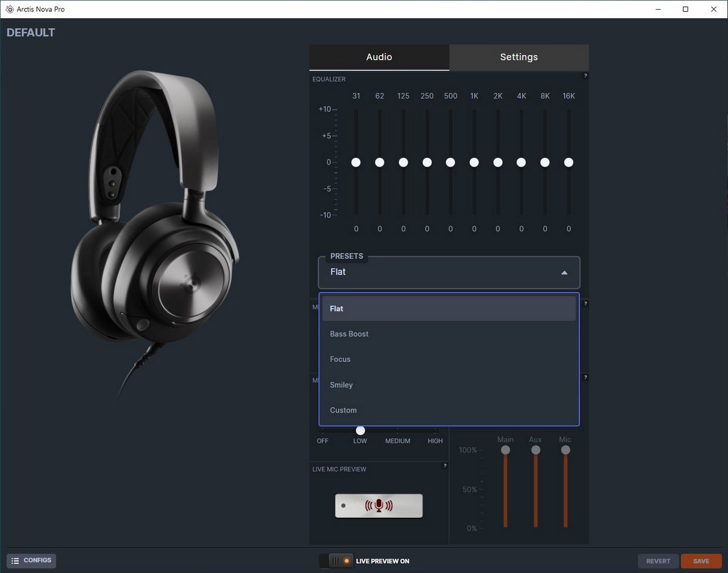This screenshot has height=573, width=728.
Task: Open the Configs panel
Action: click(x=31, y=560)
